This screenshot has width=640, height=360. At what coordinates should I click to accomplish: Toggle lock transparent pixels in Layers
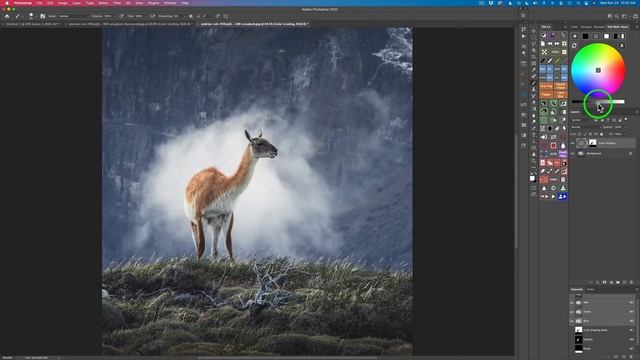point(580,134)
